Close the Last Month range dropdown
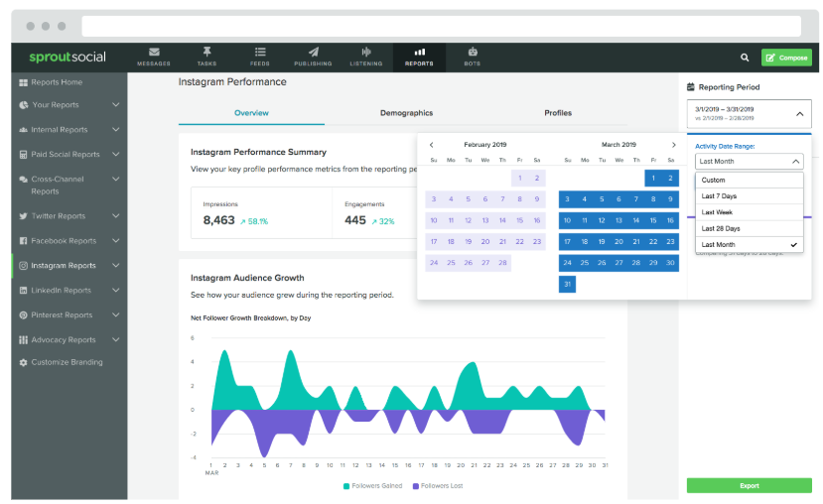Image resolution: width=823 pixels, height=504 pixels. click(x=796, y=162)
